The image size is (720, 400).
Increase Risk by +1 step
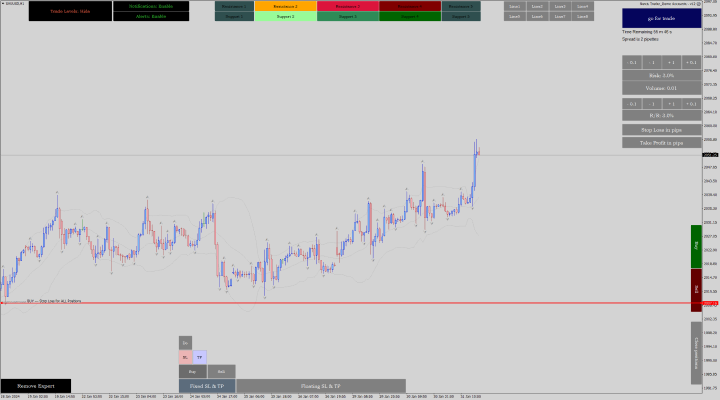tap(671, 62)
